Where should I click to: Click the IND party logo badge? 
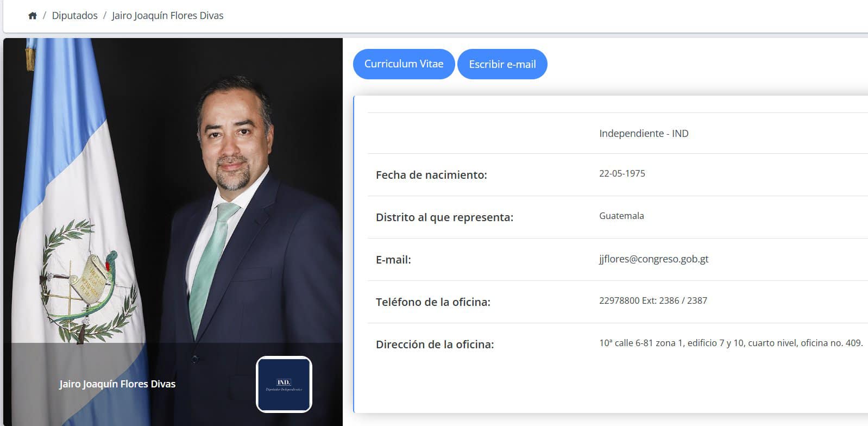(x=284, y=384)
